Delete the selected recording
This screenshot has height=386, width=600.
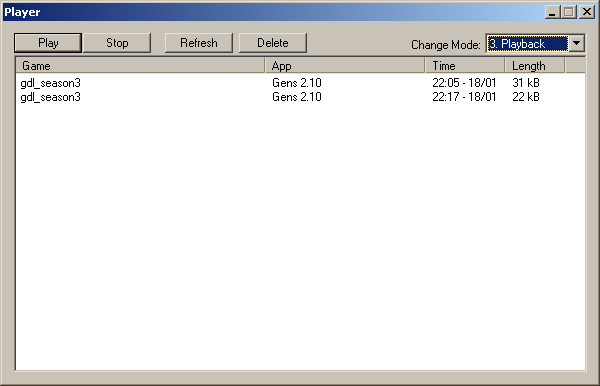click(272, 43)
